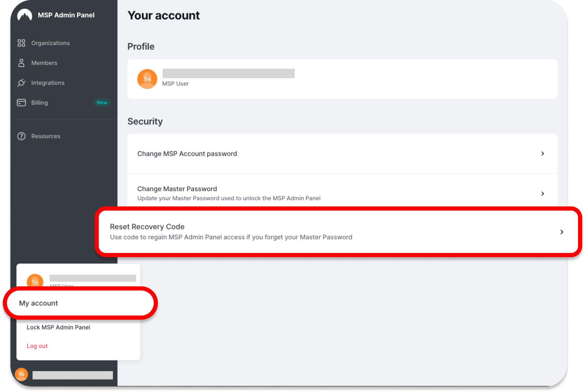The width and height of the screenshot is (585, 392).
Task: Click the Members person icon
Action: (21, 63)
